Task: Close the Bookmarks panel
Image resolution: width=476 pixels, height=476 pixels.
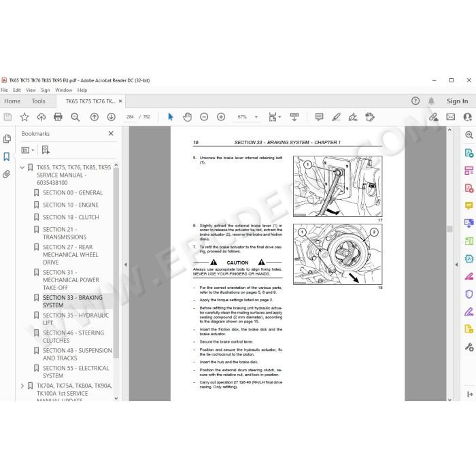Action: point(111,133)
